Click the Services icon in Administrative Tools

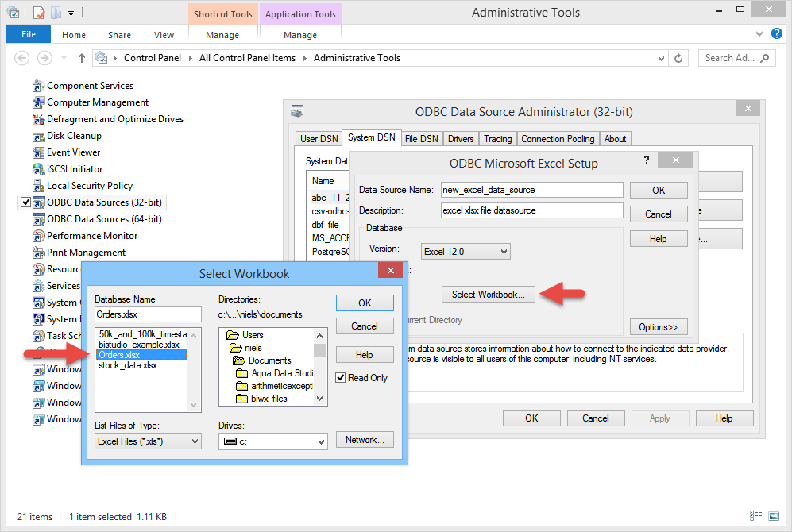(x=38, y=286)
